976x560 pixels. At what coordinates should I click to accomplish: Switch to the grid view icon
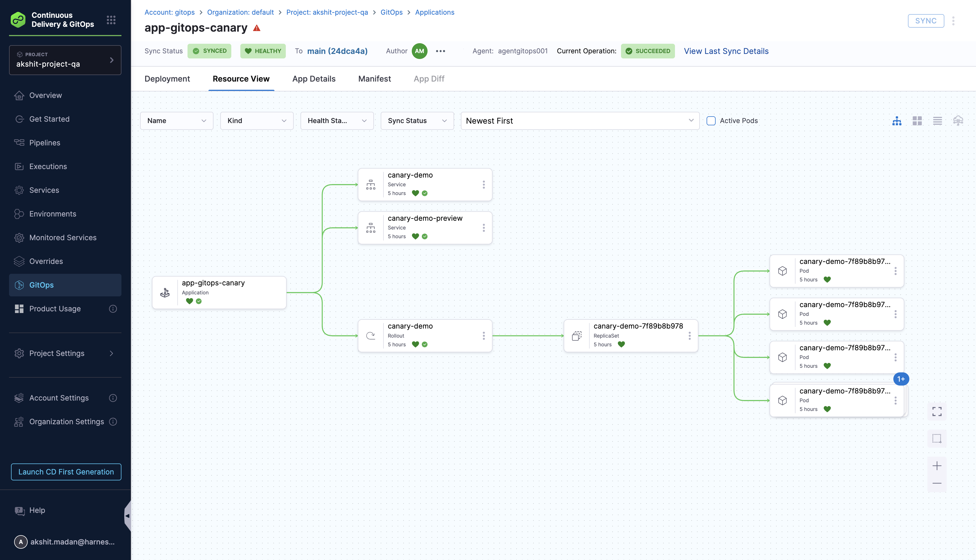click(917, 121)
